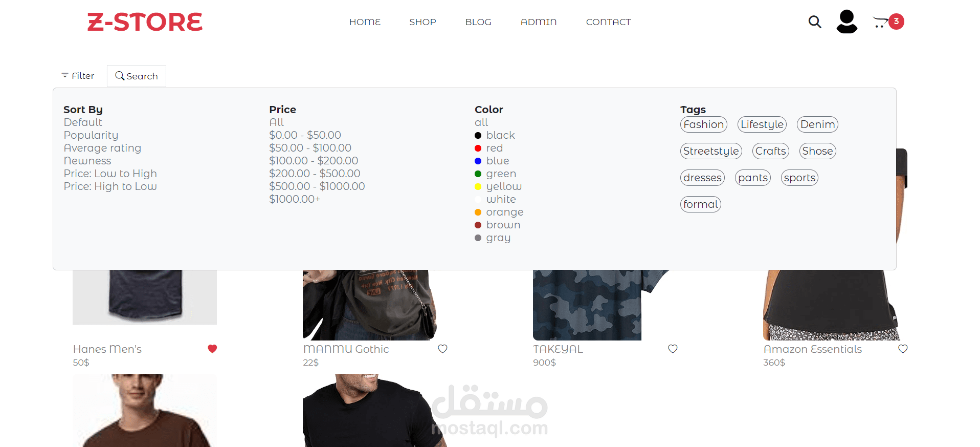
Task: Open the user account profile icon
Action: tap(847, 22)
